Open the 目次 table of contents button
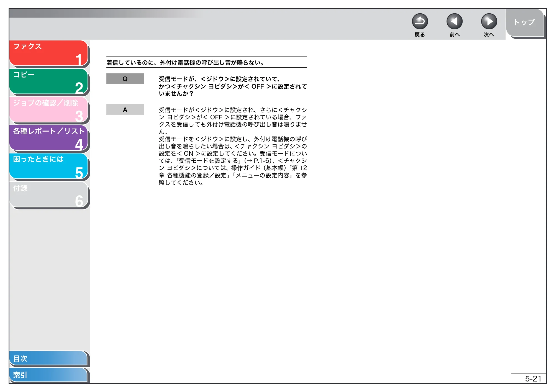The width and height of the screenshot is (554, 392). click(48, 358)
